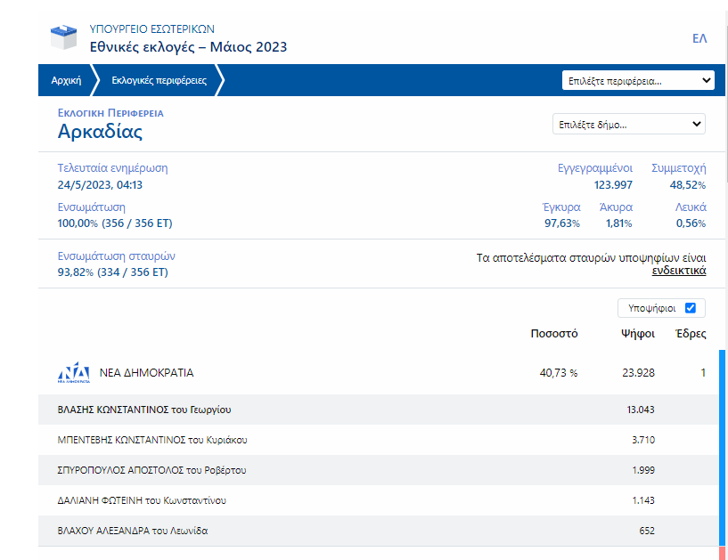Click the ballot box logo icon
Viewport: 728px width, 560px height.
pyautogui.click(x=65, y=37)
